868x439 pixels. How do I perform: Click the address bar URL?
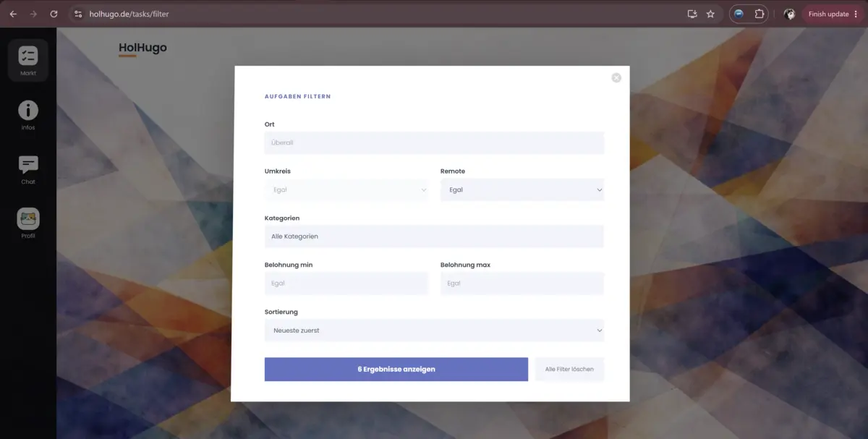pyautogui.click(x=130, y=14)
